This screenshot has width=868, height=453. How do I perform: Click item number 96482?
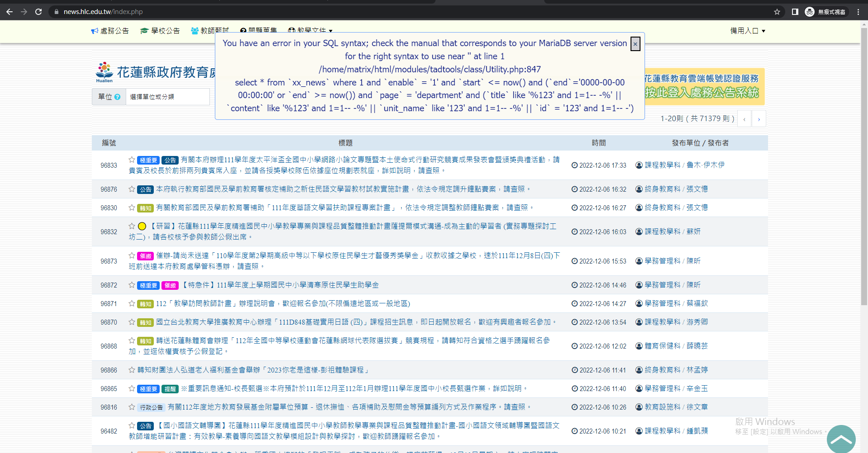(x=109, y=431)
